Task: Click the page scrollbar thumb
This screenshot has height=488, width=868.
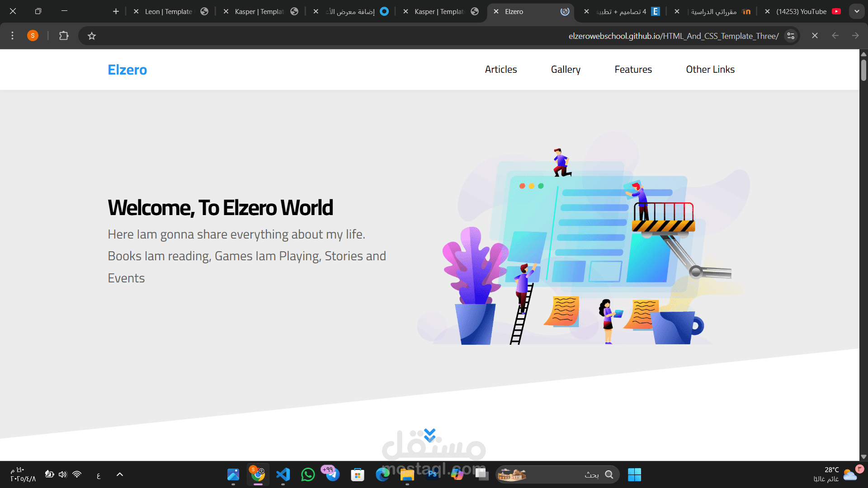Action: point(863,70)
